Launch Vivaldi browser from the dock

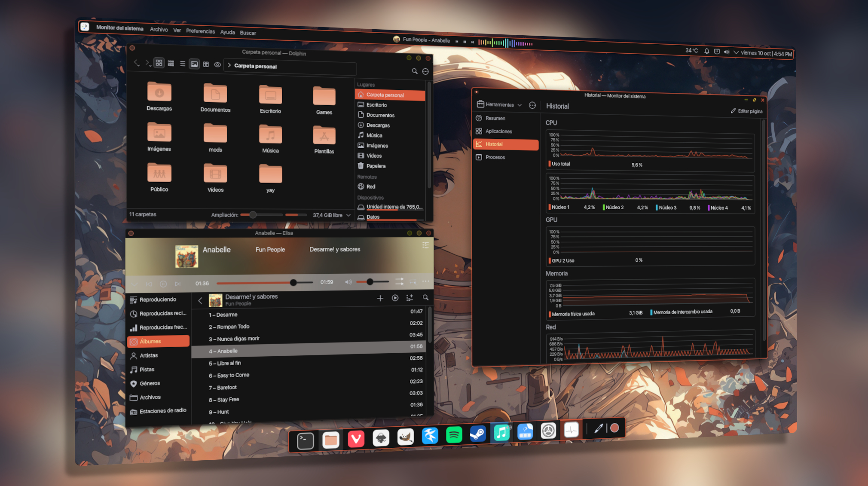[x=356, y=439]
